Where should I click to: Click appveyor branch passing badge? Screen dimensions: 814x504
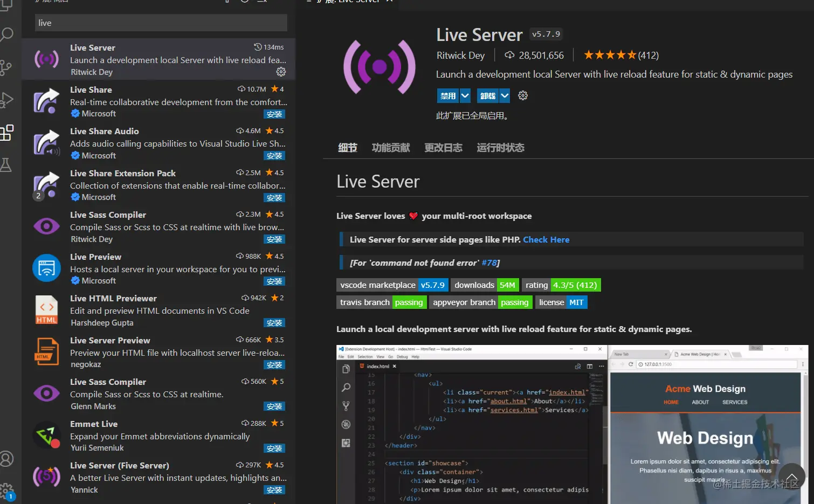tap(481, 302)
